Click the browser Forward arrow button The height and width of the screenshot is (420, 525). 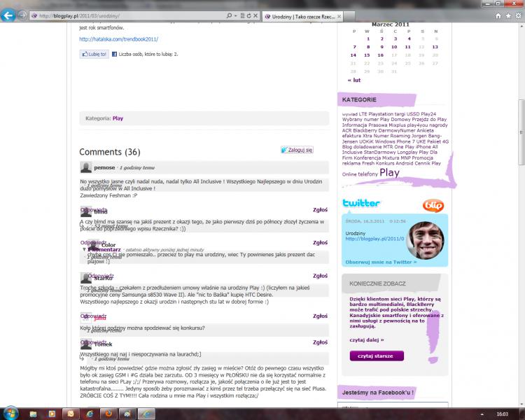[x=22, y=15]
